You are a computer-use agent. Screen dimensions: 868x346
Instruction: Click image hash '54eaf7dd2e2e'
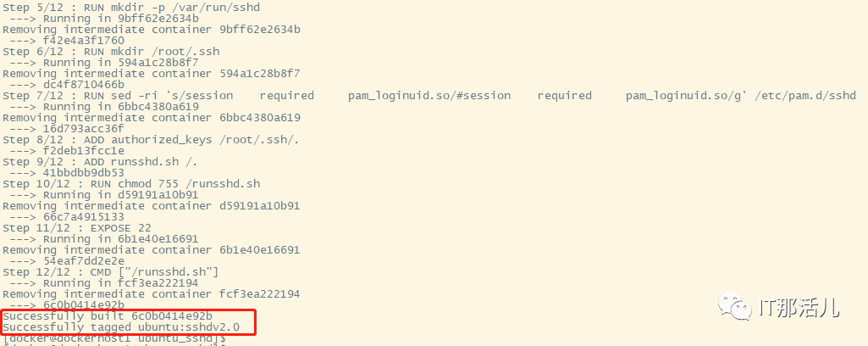click(x=84, y=260)
